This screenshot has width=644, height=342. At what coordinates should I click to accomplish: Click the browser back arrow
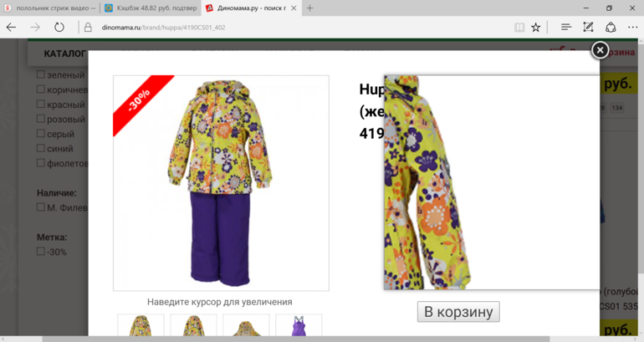12,27
